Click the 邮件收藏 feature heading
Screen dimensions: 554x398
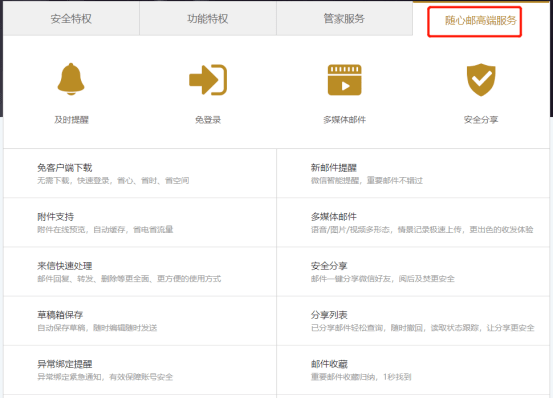329,364
